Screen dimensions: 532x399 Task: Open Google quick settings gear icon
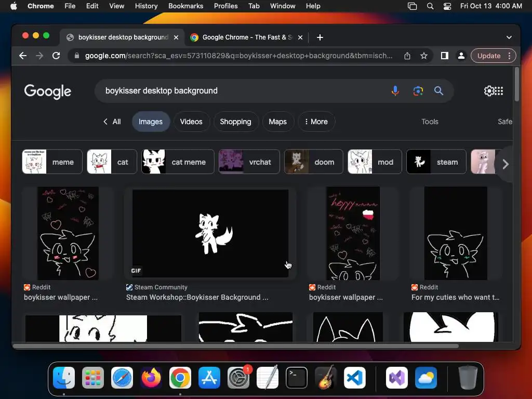coord(489,91)
